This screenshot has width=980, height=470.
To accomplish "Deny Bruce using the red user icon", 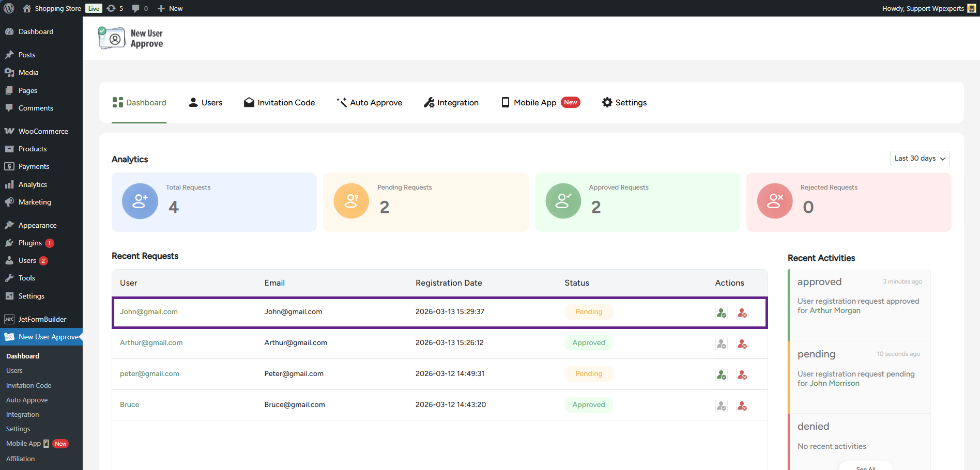I will click(x=742, y=405).
